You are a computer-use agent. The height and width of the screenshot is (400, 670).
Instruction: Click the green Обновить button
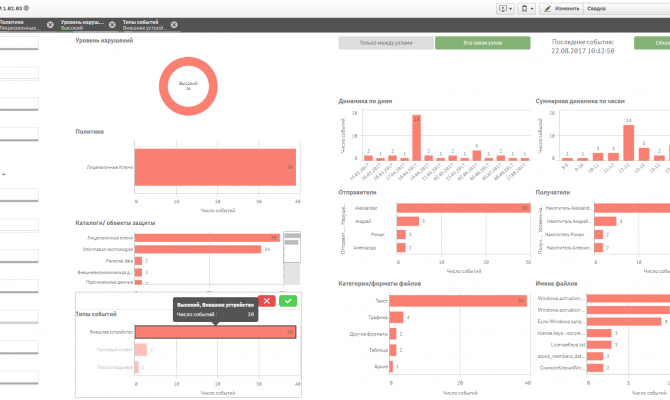pos(652,43)
